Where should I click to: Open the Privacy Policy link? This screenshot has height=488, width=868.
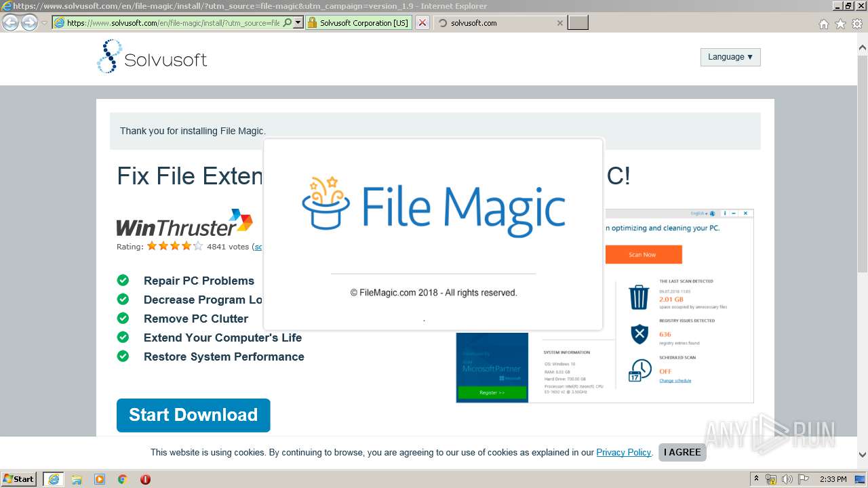point(624,452)
